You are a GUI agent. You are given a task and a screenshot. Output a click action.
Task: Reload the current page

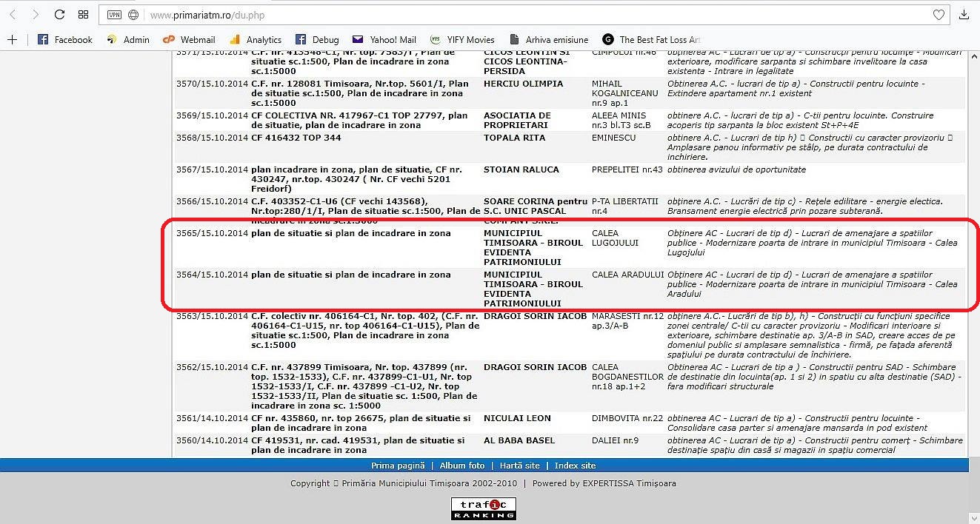[x=59, y=15]
